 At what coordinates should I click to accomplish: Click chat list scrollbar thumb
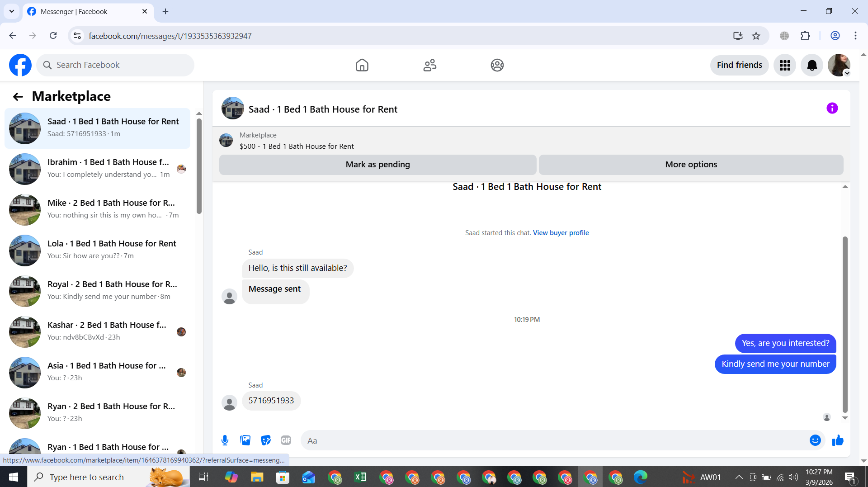pyautogui.click(x=199, y=166)
